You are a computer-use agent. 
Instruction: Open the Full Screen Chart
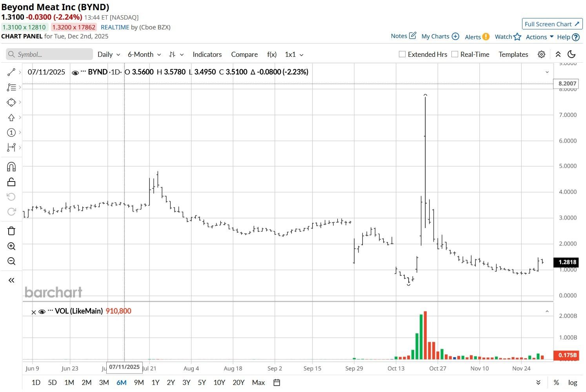[x=552, y=24]
